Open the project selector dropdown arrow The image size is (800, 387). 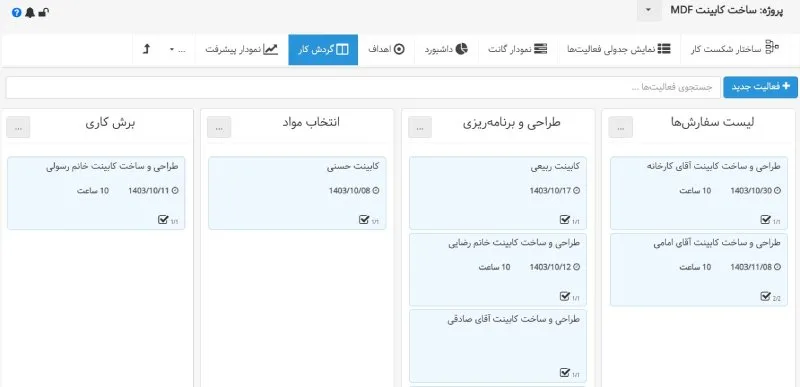648,11
